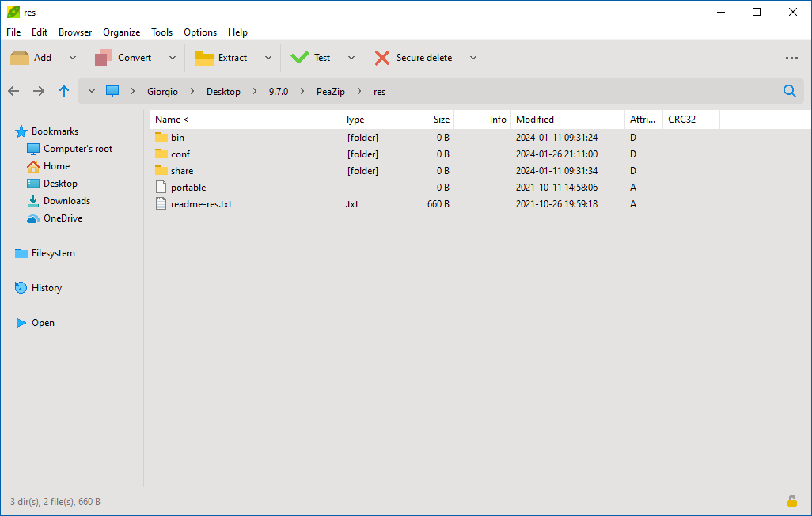Click the conf folder icon
The image size is (812, 516).
(161, 154)
